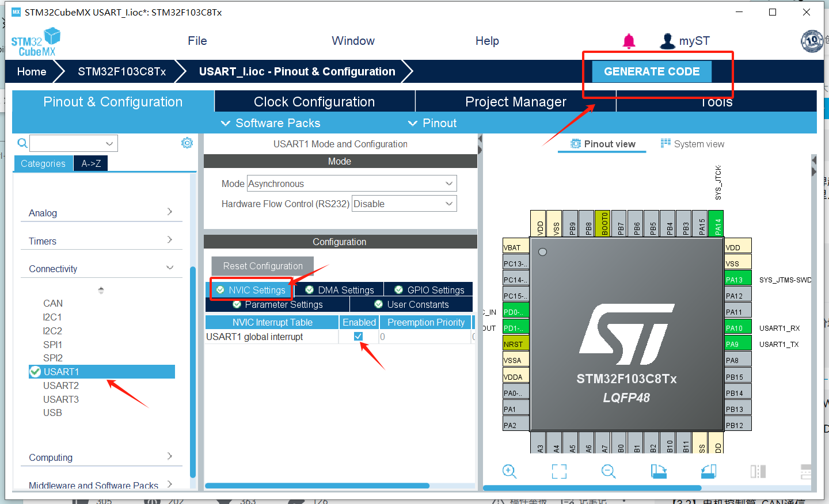This screenshot has width=829, height=504.
Task: Click the search magnifier icon
Action: [22, 143]
